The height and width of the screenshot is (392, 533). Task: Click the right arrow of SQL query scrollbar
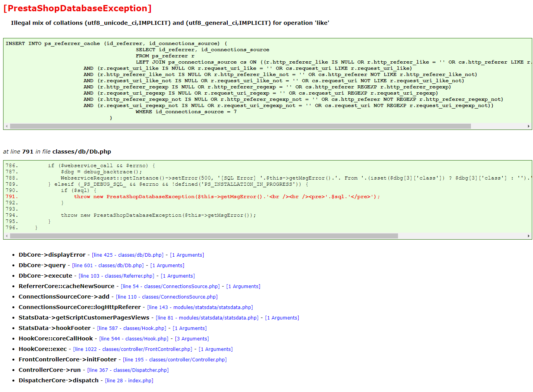pyautogui.click(x=529, y=126)
